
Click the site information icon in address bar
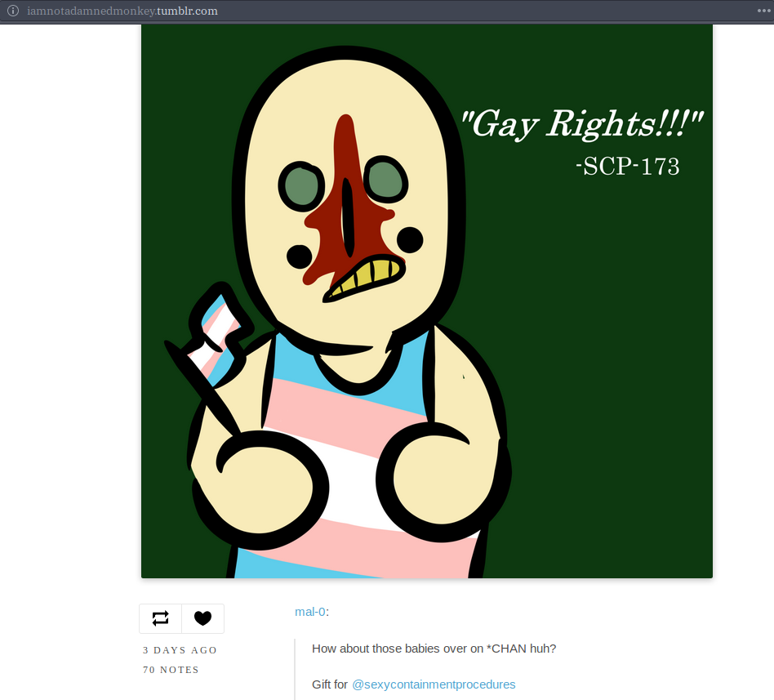13,11
